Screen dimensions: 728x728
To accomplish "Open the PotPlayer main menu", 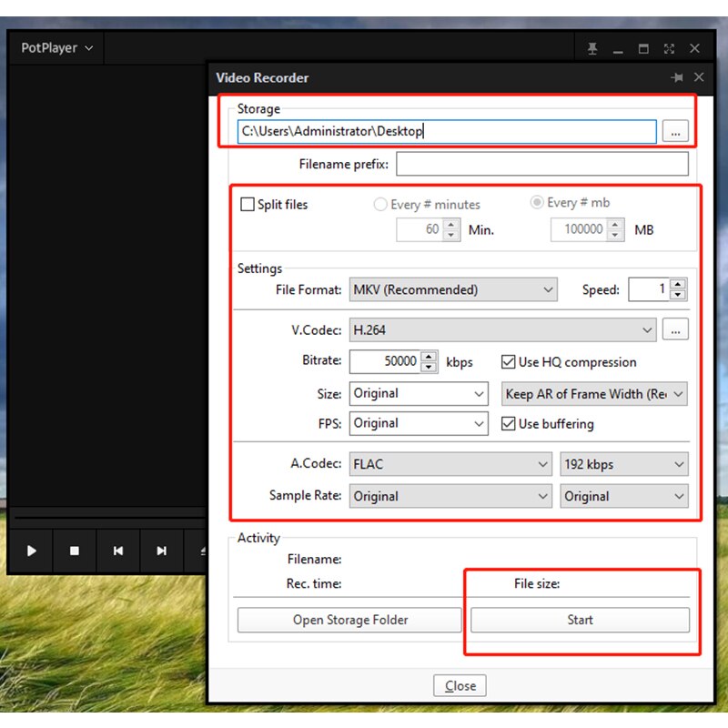I will click(x=56, y=48).
